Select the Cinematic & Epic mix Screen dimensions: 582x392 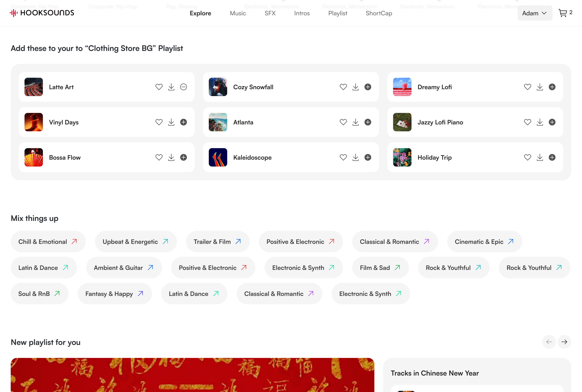(485, 242)
